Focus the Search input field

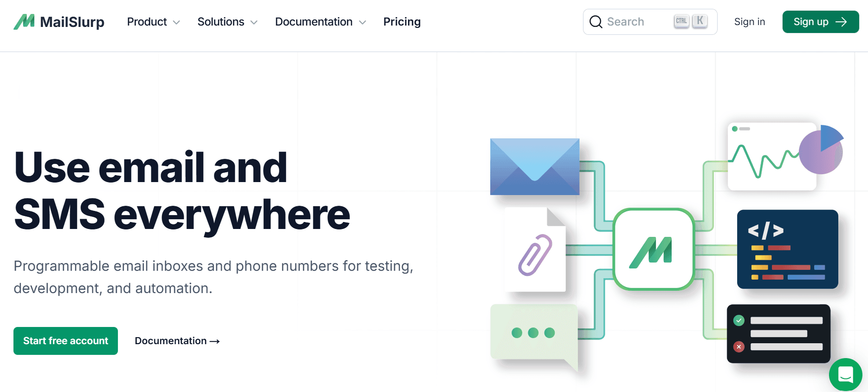click(650, 22)
